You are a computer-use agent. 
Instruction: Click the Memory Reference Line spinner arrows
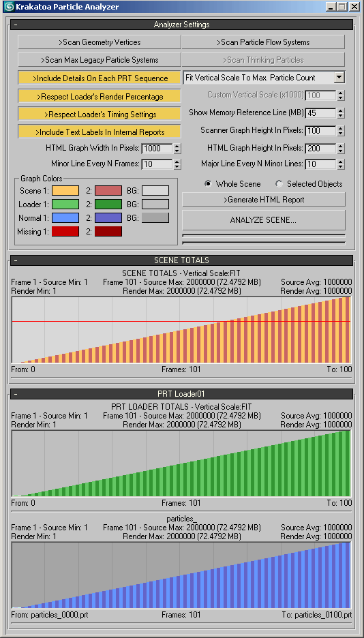click(341, 112)
